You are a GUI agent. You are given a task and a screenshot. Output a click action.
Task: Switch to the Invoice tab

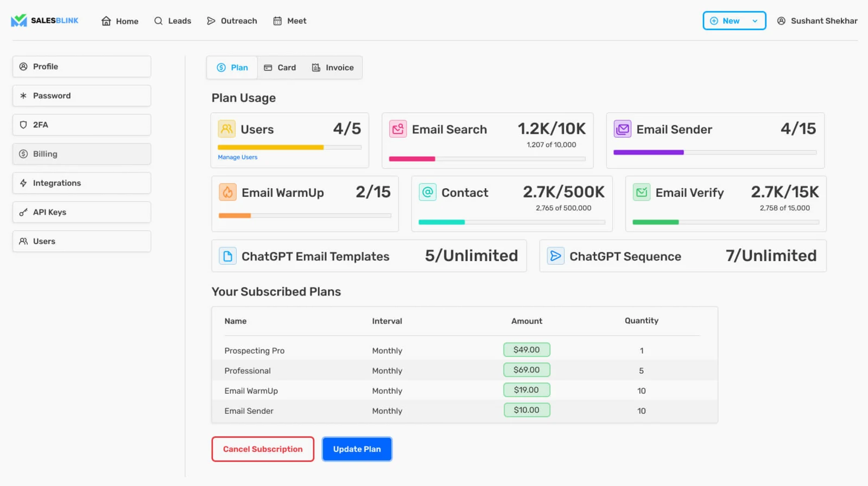[x=333, y=68]
